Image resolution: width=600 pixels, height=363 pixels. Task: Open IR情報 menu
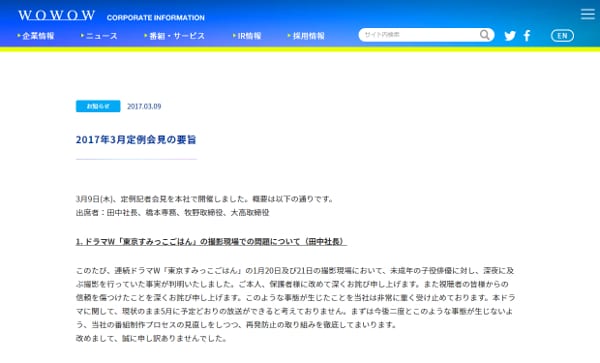247,36
